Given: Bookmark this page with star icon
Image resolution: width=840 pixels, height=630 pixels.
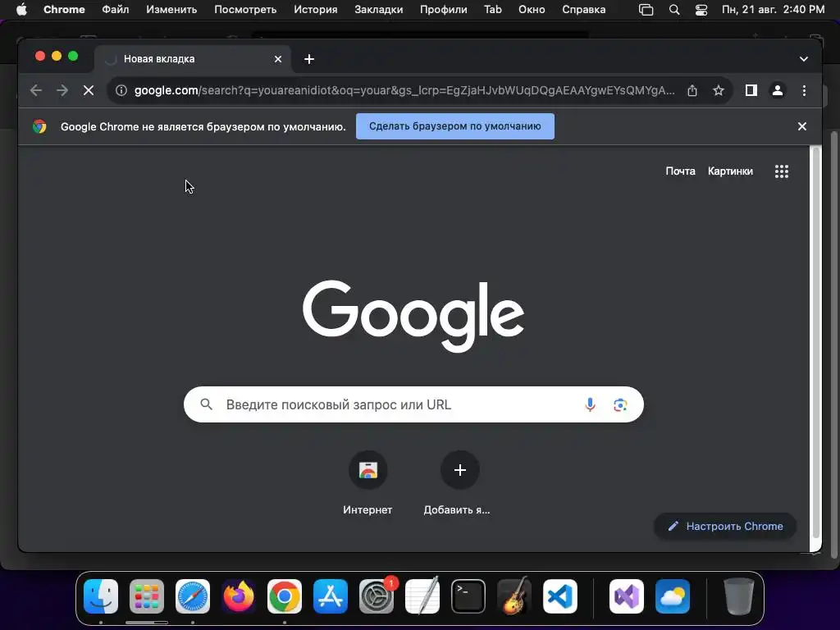Looking at the screenshot, I should 719,90.
